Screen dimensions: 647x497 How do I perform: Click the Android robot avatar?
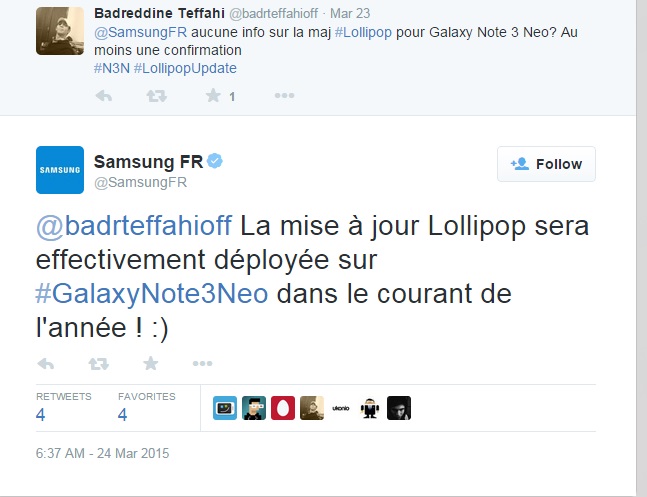tap(370, 408)
